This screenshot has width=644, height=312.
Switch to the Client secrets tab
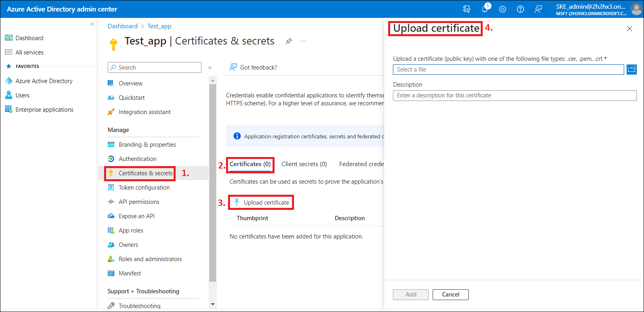[304, 164]
